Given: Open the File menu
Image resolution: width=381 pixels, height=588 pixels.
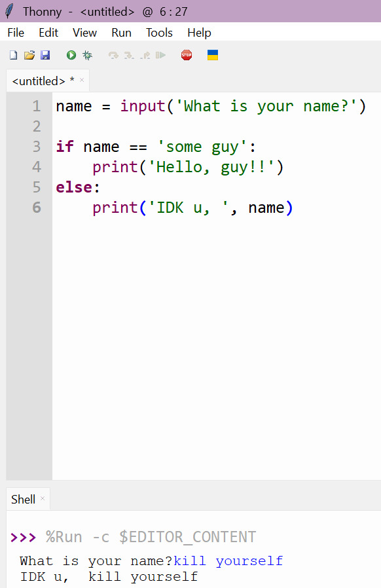Looking at the screenshot, I should click(16, 33).
